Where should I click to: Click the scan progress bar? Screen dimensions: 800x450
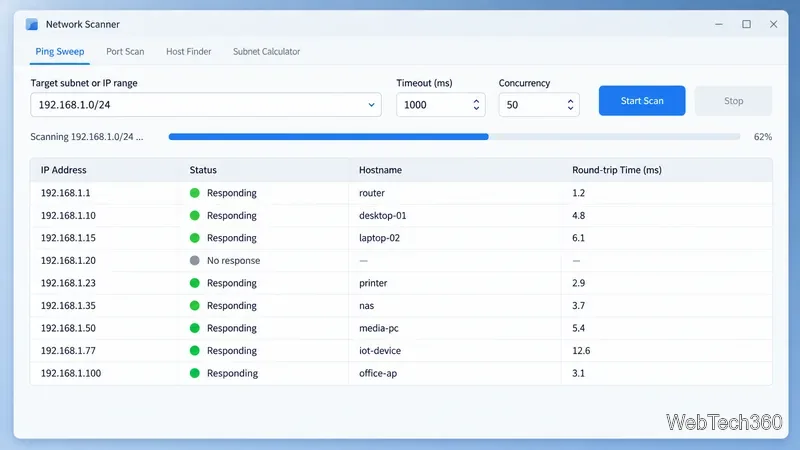[454, 137]
